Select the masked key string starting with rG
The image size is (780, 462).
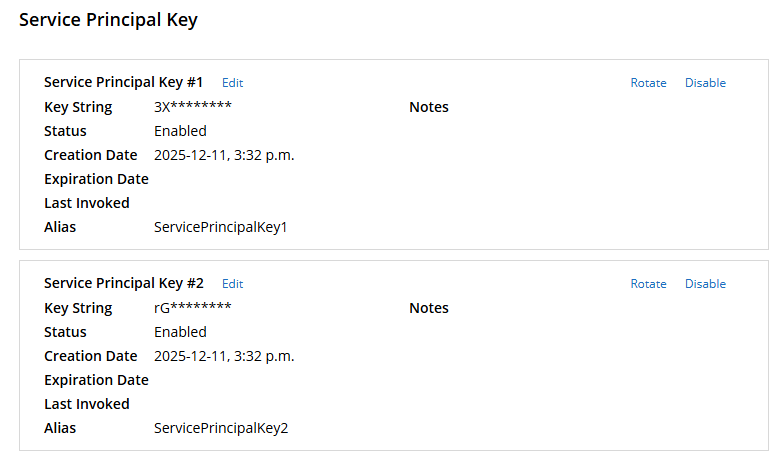pyautogui.click(x=193, y=308)
